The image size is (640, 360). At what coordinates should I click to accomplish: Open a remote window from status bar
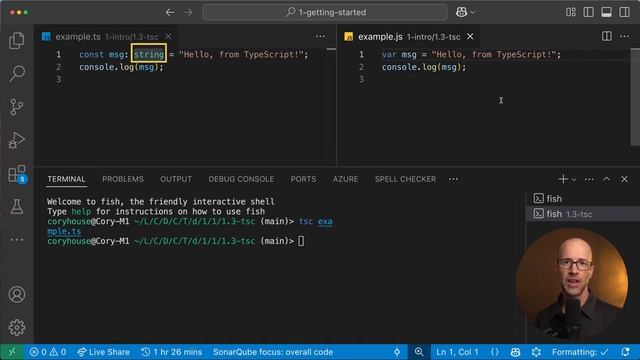(12, 352)
